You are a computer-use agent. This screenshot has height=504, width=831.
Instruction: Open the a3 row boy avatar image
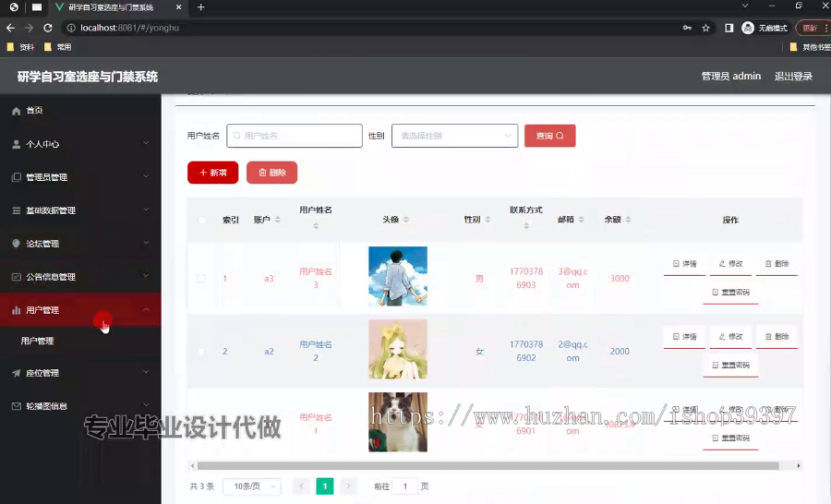click(398, 276)
